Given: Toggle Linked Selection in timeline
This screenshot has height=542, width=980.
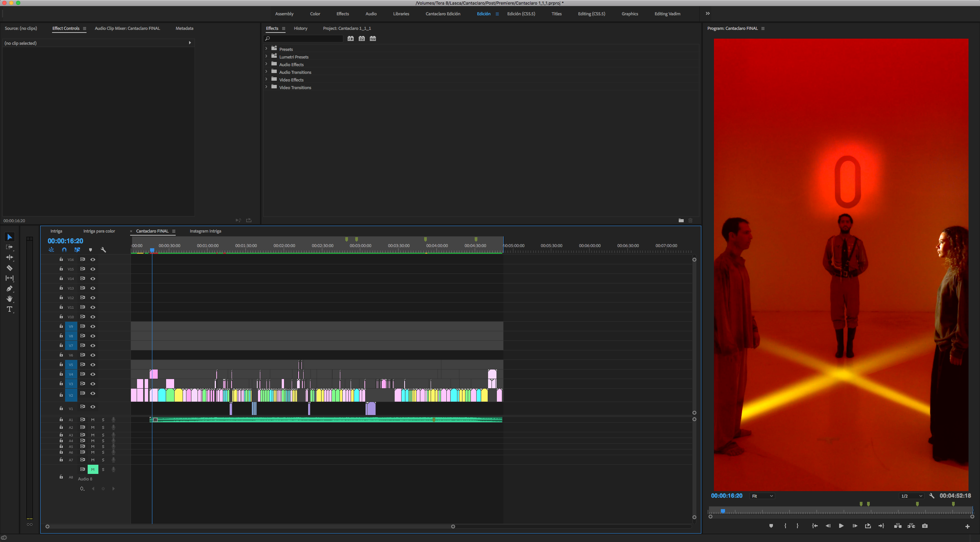Looking at the screenshot, I should [77, 250].
